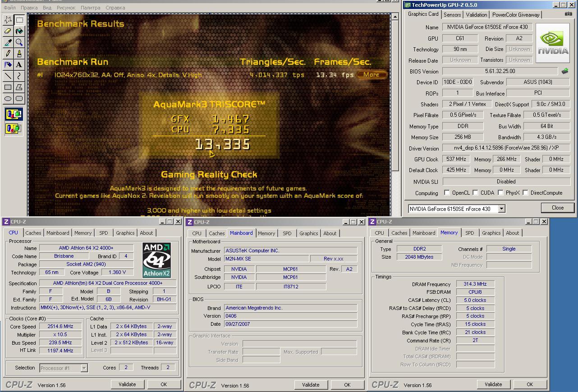
Task: Click the AMD Athlon X2 logo
Action: pos(156,260)
